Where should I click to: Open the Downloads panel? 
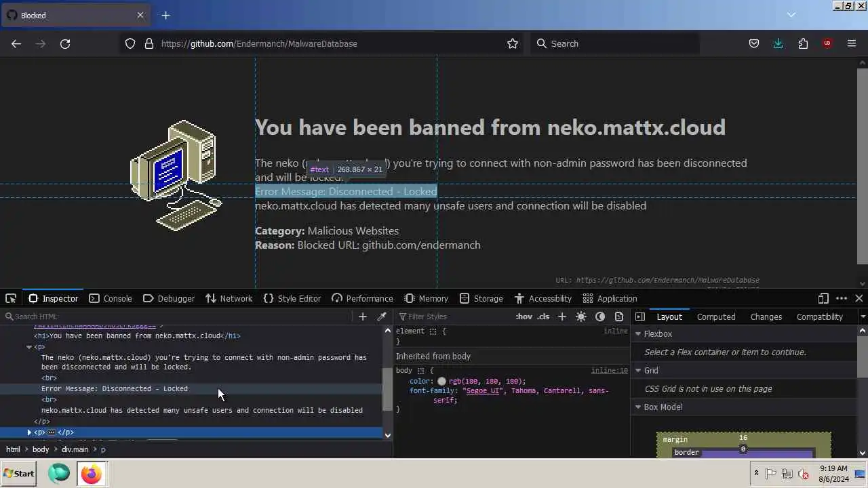pos(778,43)
